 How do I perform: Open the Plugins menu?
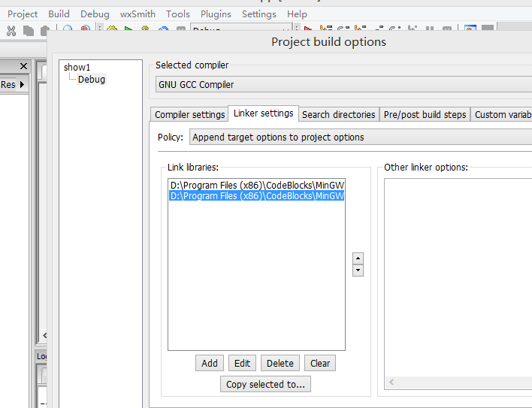[x=216, y=14]
